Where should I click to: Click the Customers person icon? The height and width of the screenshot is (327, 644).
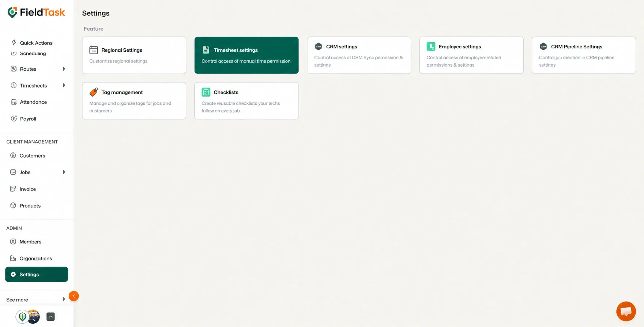point(13,156)
